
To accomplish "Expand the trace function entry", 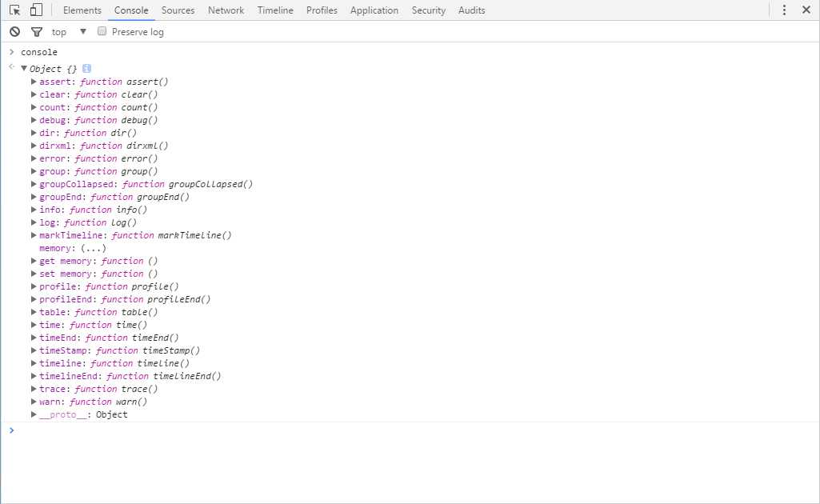I will (34, 389).
